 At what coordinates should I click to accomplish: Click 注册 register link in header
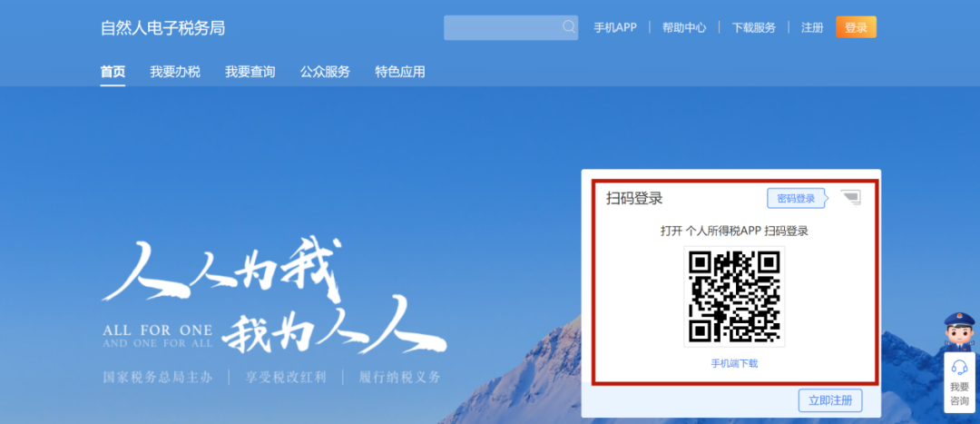click(x=812, y=27)
